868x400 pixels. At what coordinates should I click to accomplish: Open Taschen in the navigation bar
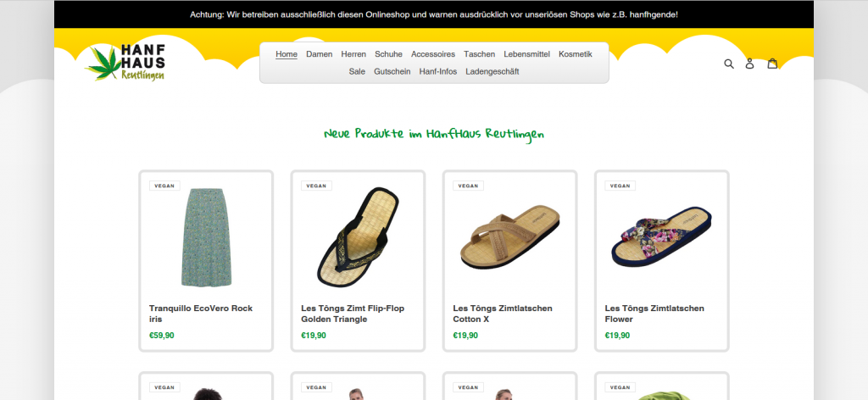480,54
